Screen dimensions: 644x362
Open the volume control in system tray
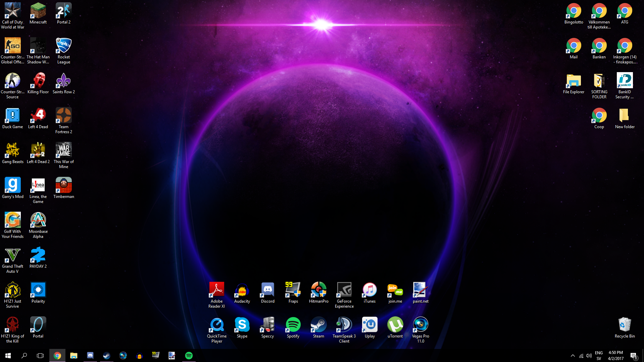pyautogui.click(x=589, y=356)
